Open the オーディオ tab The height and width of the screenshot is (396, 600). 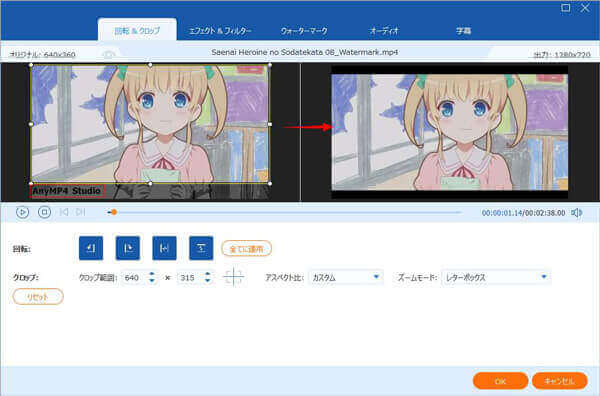click(384, 31)
